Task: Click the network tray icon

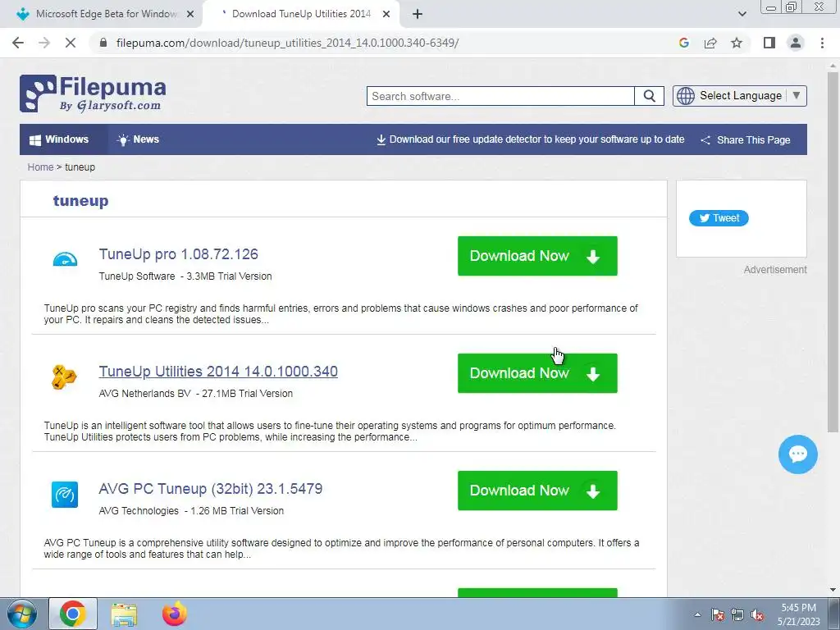Action: (737, 614)
